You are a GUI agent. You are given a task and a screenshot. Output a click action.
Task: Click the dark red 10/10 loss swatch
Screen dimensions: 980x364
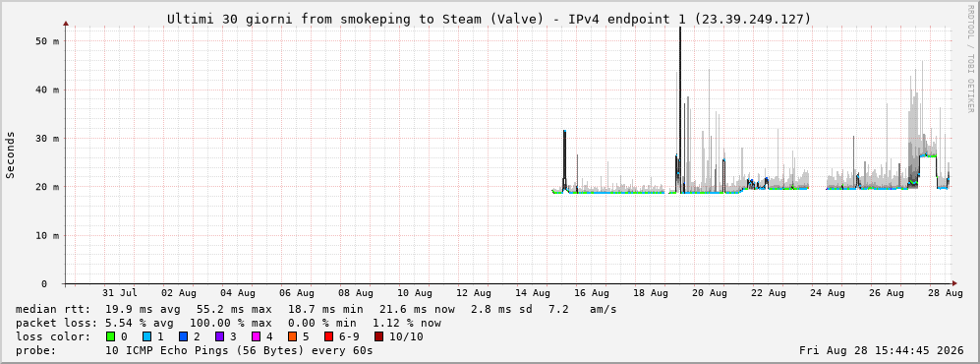378,337
